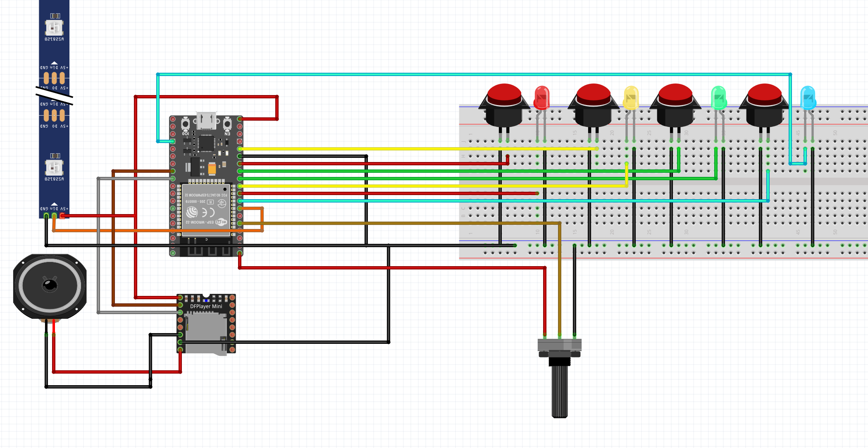
Task: Click the ESP32 dev board module
Action: (x=206, y=165)
